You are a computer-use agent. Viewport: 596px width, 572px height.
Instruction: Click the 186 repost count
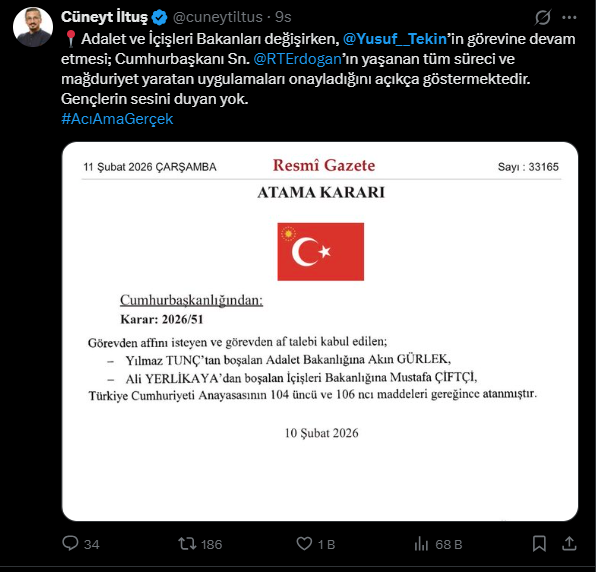tap(211, 544)
